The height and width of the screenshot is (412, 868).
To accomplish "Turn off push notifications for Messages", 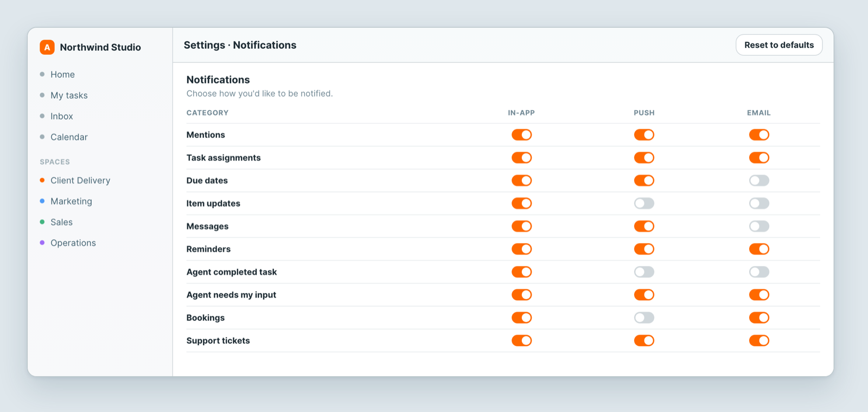I will pos(644,226).
